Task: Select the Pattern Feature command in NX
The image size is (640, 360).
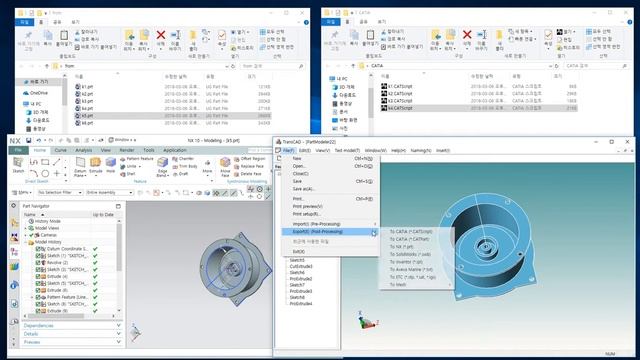Action: point(137,159)
